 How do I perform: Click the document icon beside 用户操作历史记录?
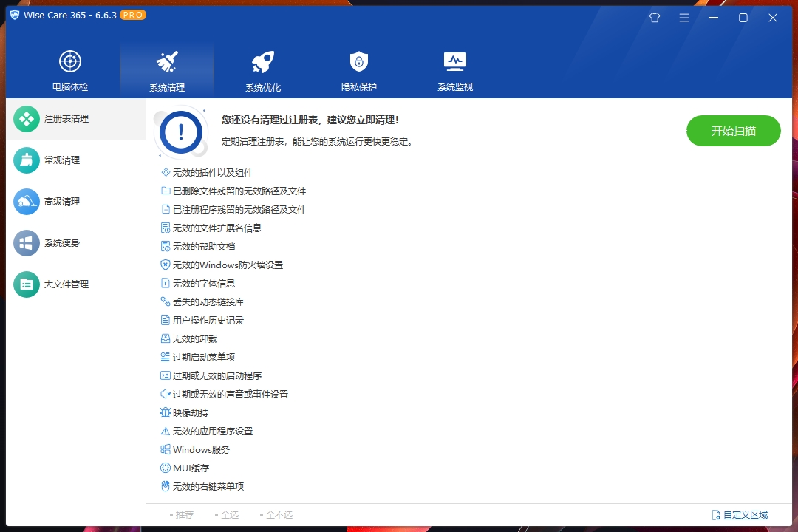point(166,320)
